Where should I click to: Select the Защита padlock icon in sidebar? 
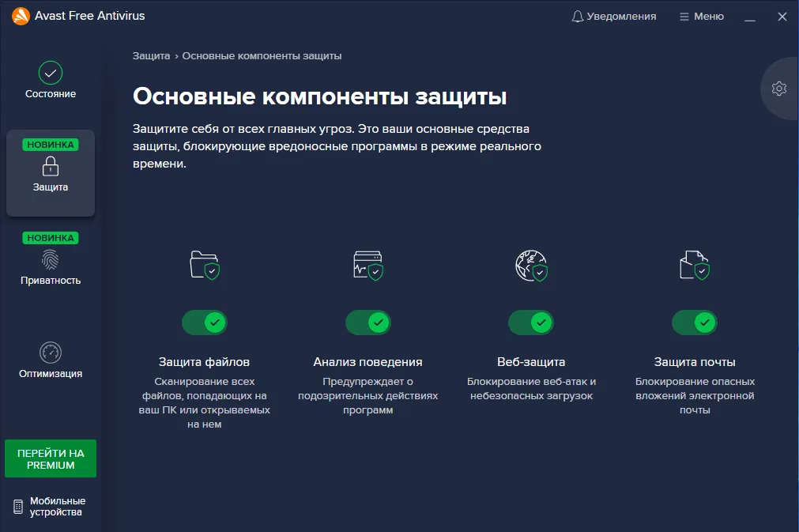(51, 166)
